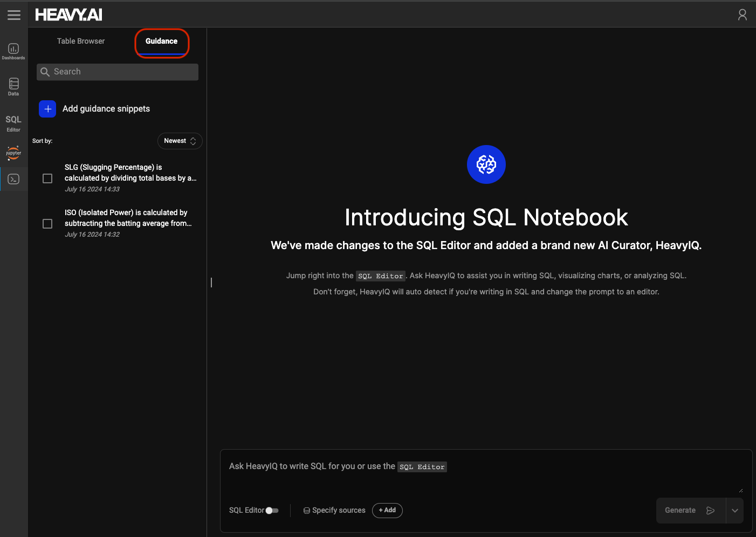Open the Data manager icon
The height and width of the screenshot is (537, 756).
13,86
